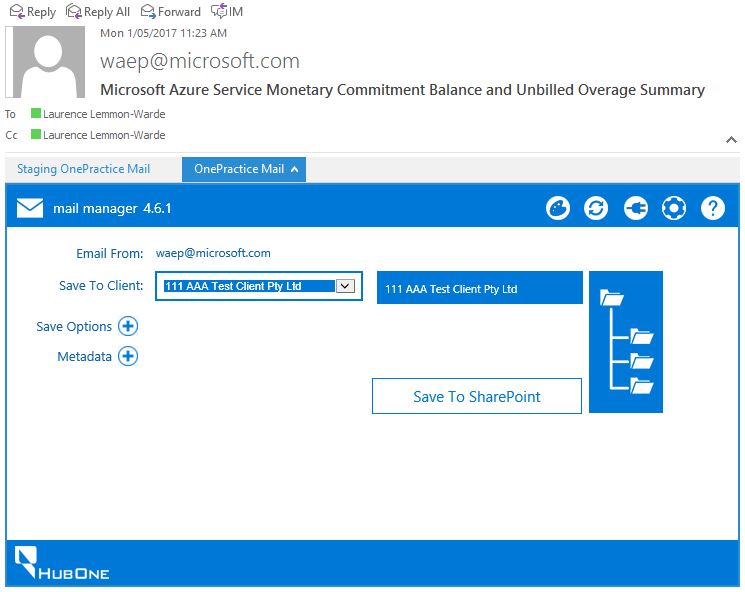Click Save To SharePoint button
Screen dimensions: 745x592
[x=477, y=396]
